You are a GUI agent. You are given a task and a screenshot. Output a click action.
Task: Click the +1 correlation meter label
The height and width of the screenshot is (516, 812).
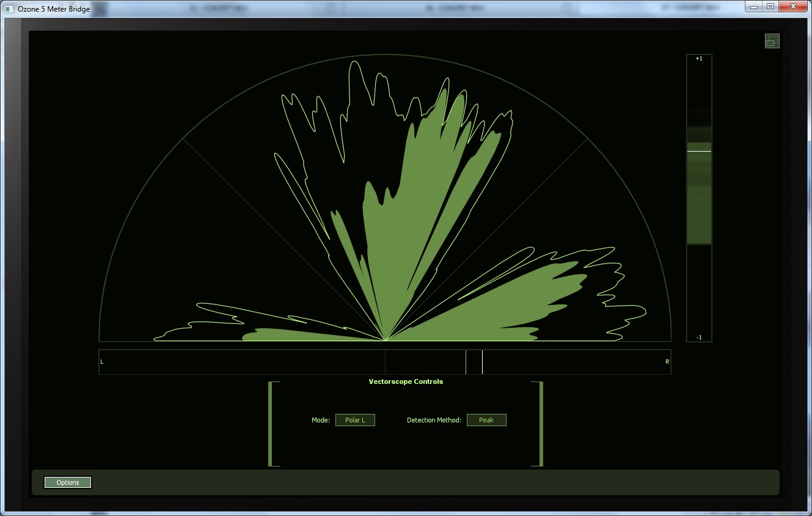tap(699, 59)
